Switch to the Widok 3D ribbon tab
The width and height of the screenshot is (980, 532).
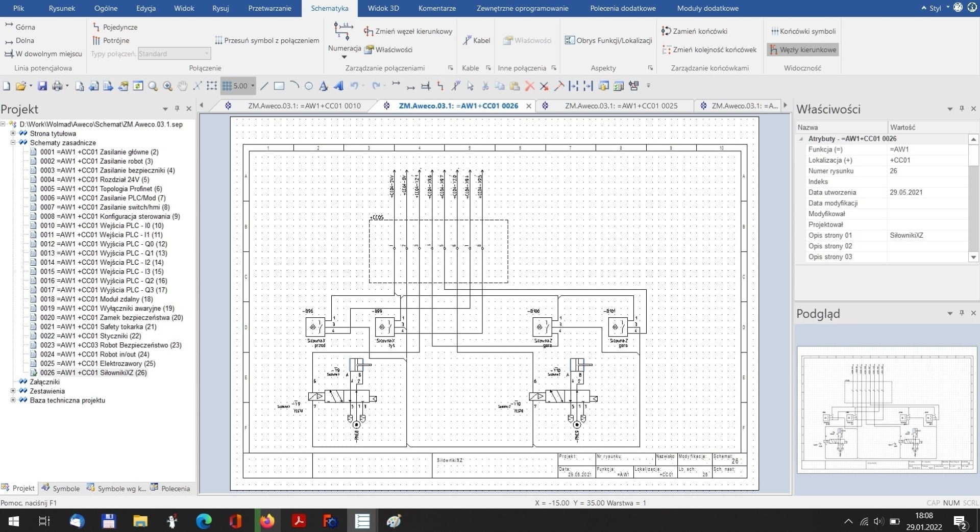tap(383, 8)
